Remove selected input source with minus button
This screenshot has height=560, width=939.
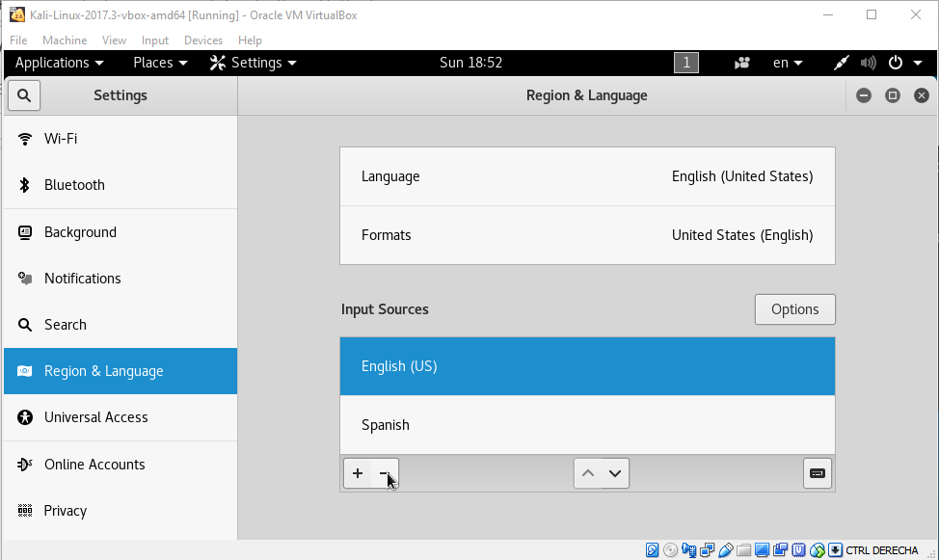click(384, 473)
